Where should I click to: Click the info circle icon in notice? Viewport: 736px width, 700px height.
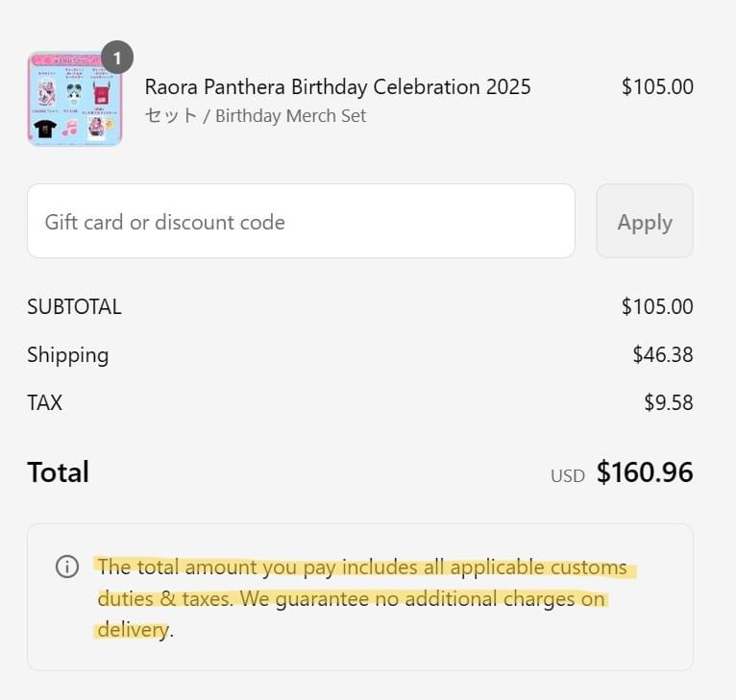coord(67,567)
